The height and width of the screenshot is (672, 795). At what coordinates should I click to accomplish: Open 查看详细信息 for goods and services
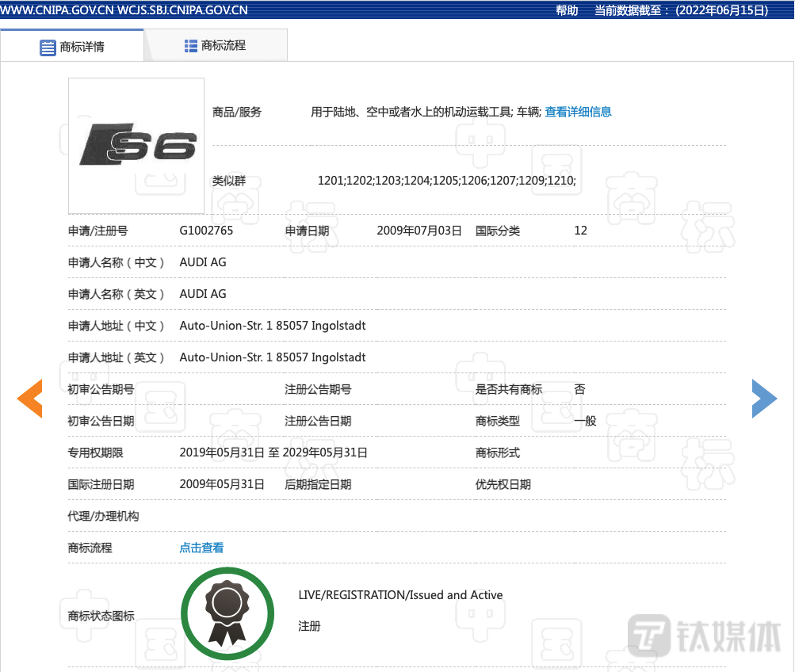(578, 112)
